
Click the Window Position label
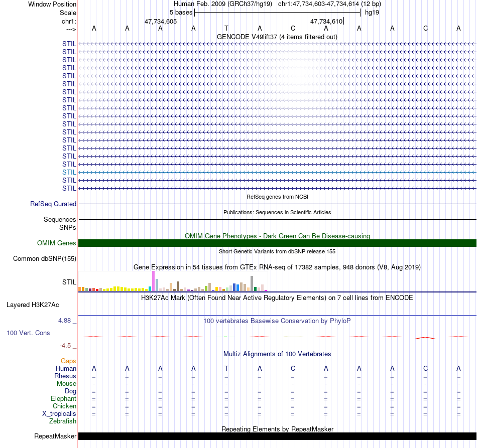pos(52,4)
